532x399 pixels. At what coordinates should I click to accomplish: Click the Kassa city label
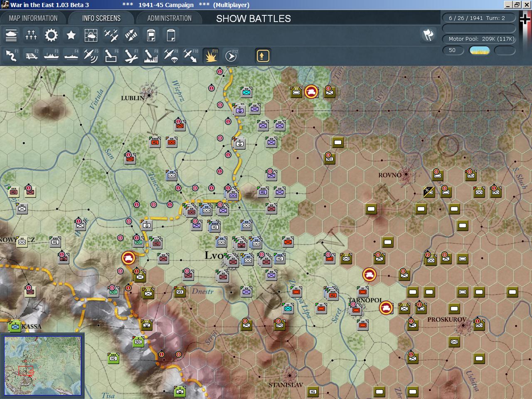32,326
